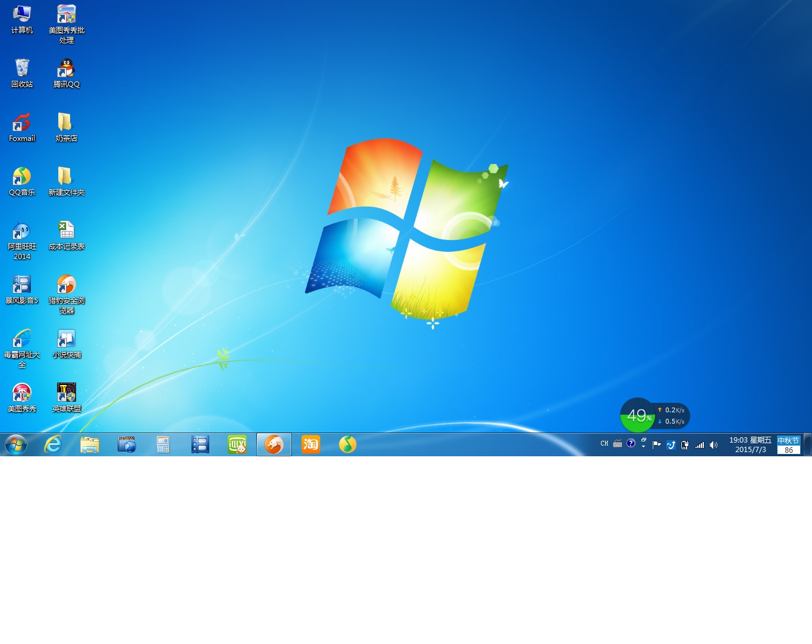Image resolution: width=812 pixels, height=644 pixels.
Task: Open QQ音乐 from the taskbar
Action: coord(348,444)
